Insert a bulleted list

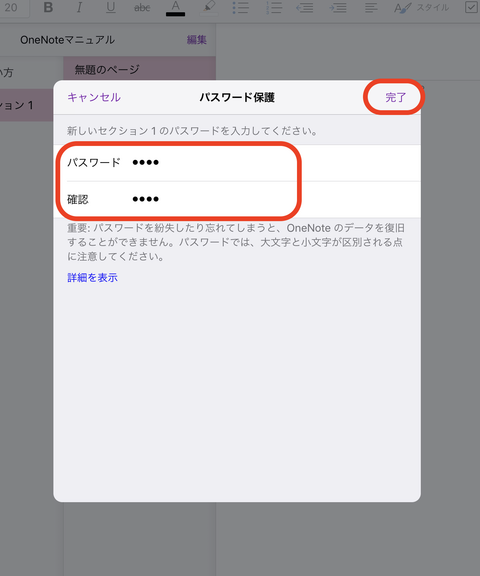[241, 8]
